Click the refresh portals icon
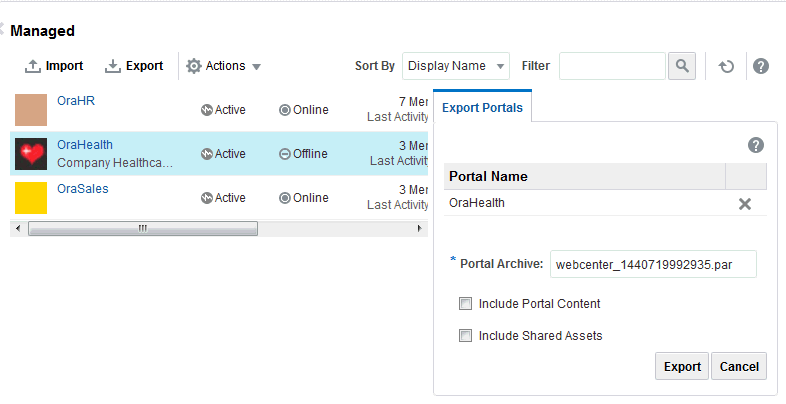786x404 pixels. (x=727, y=67)
